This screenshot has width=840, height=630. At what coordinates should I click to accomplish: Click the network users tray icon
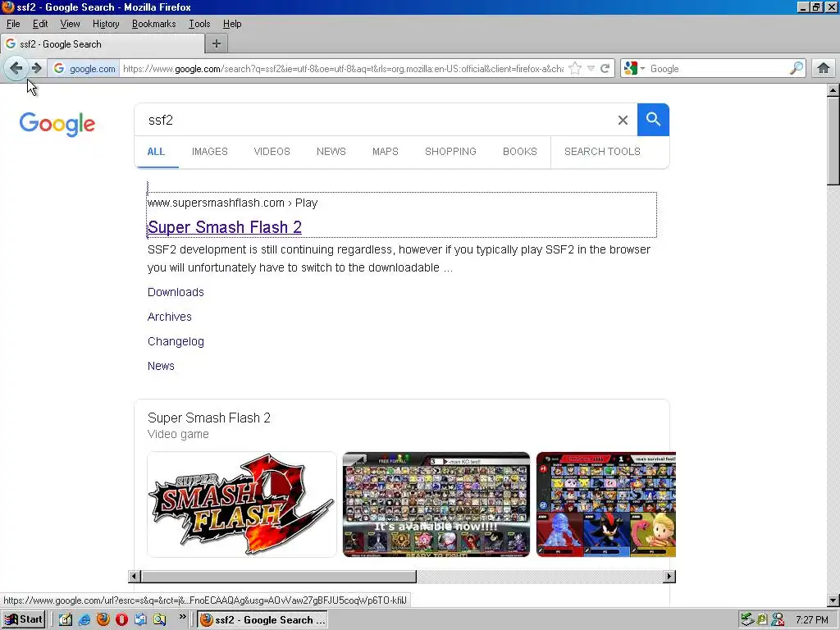point(778,619)
